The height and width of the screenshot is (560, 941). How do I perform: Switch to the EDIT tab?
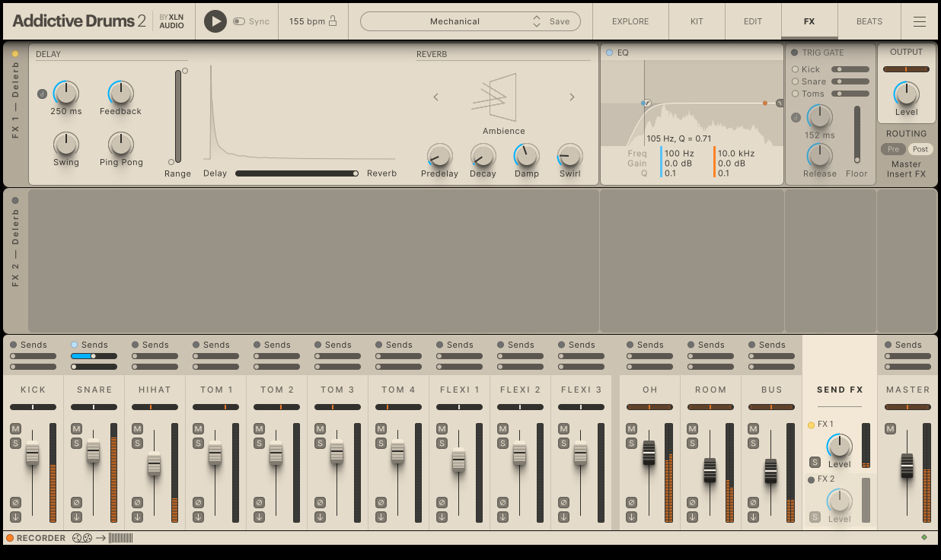[x=753, y=21]
